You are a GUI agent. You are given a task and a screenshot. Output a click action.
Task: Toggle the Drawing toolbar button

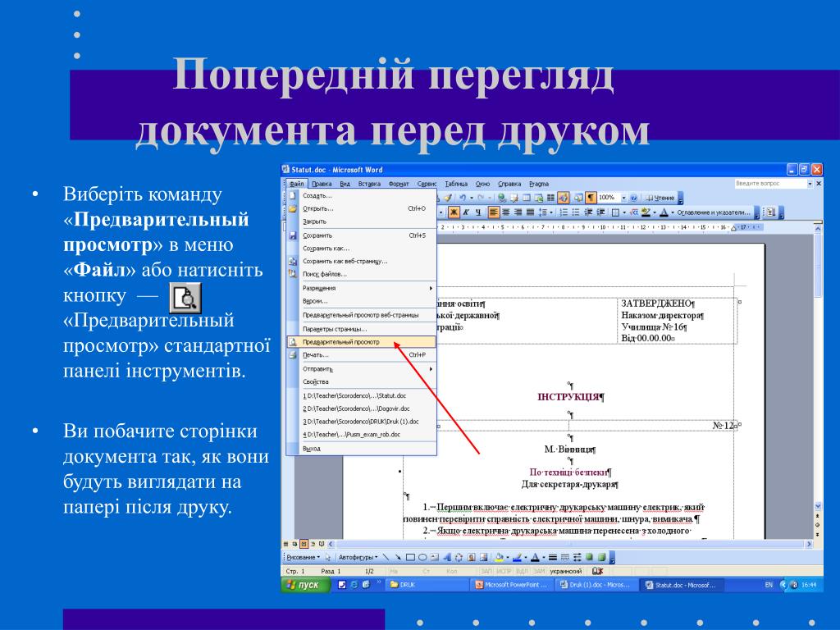563,198
